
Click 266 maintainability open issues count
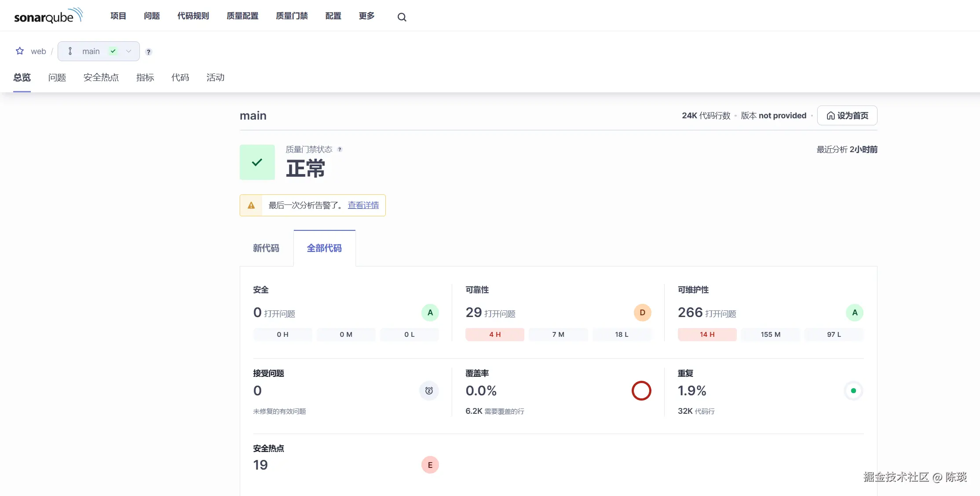pyautogui.click(x=690, y=313)
